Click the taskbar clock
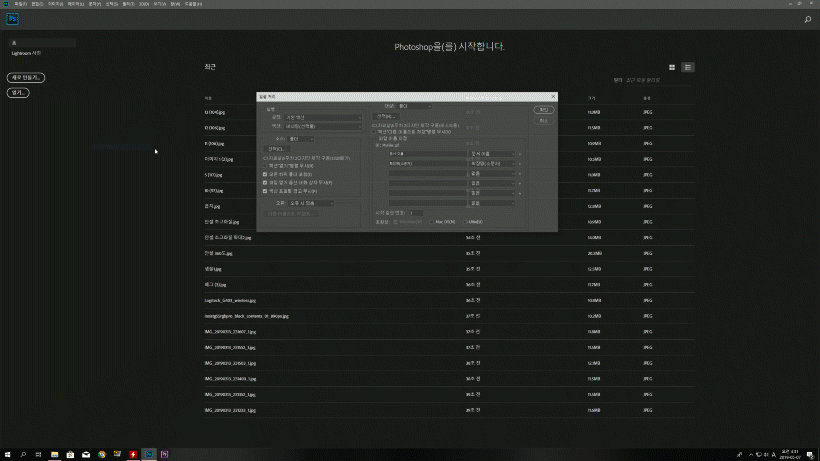 point(790,454)
